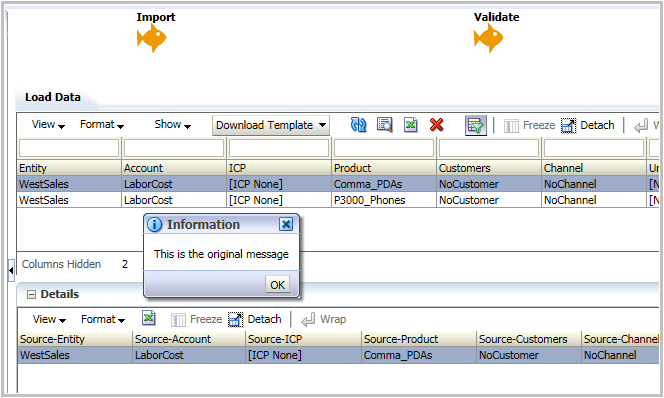Click LaborCost in the P3000_Phones row
The image size is (664, 398).
(x=174, y=200)
